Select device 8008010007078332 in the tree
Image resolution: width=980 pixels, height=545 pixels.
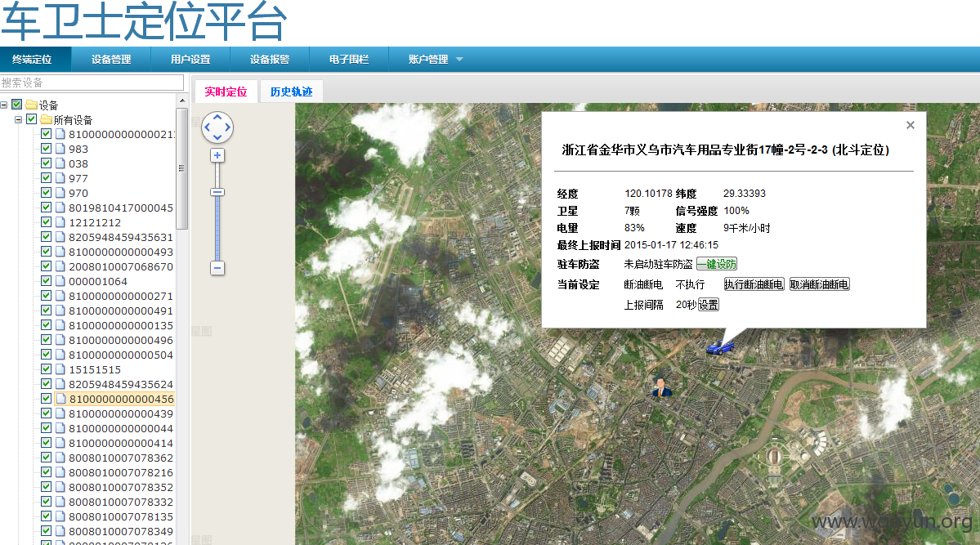121,502
